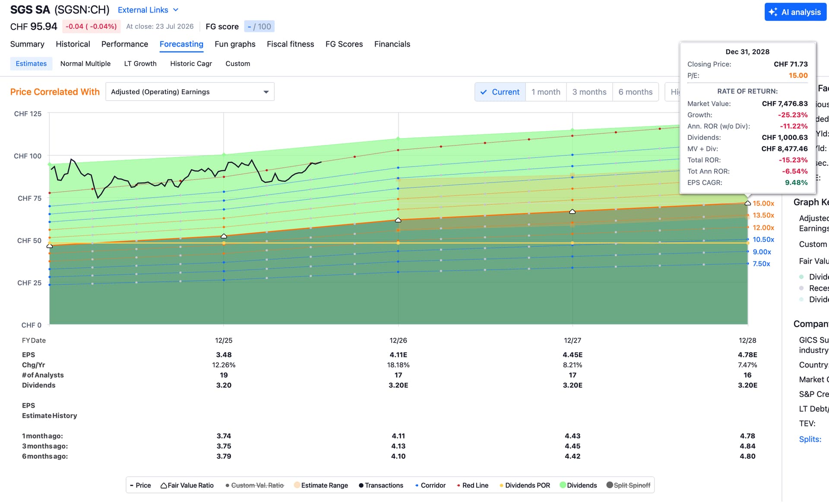The width and height of the screenshot is (829, 504).
Task: Click the 6 months ago estimate 3.79
Action: click(224, 456)
